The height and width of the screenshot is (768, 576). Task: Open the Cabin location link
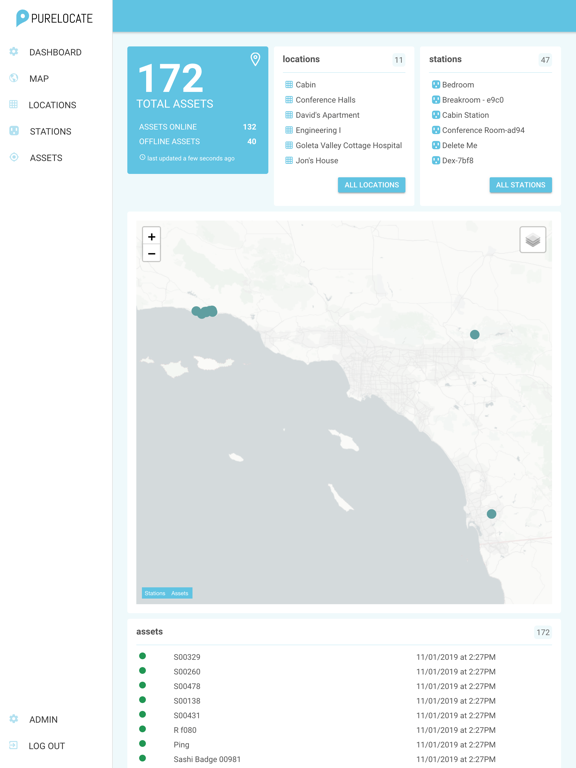point(306,85)
